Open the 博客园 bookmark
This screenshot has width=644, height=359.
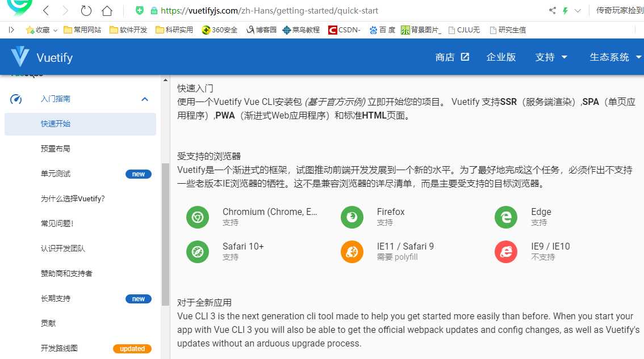click(x=261, y=30)
